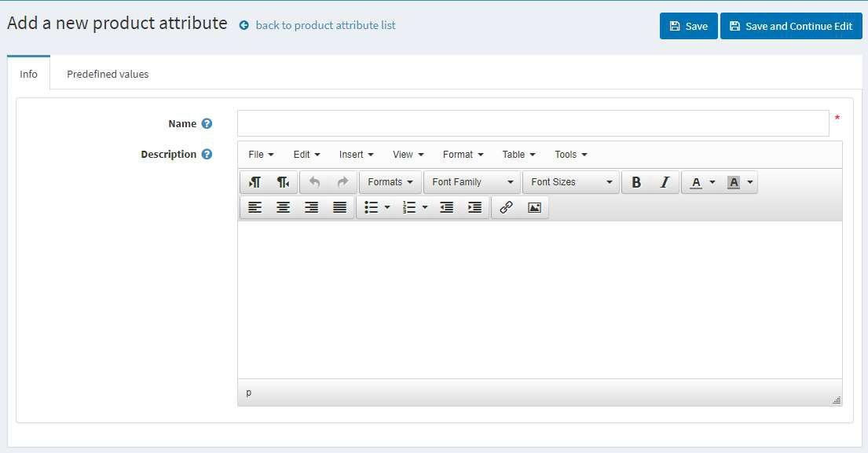Expand numbered list style options arrow
The width and height of the screenshot is (868, 453).
tap(425, 207)
